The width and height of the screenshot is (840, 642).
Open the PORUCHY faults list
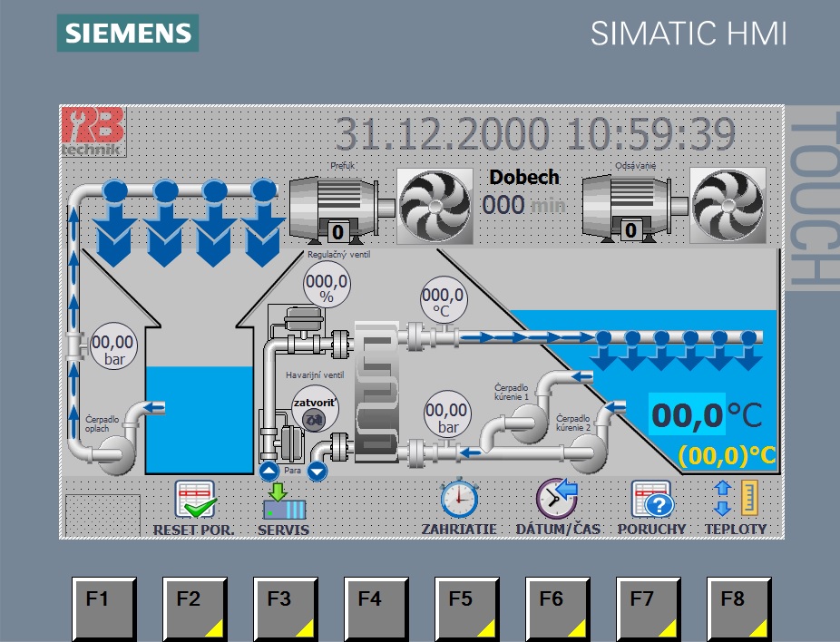651,506
